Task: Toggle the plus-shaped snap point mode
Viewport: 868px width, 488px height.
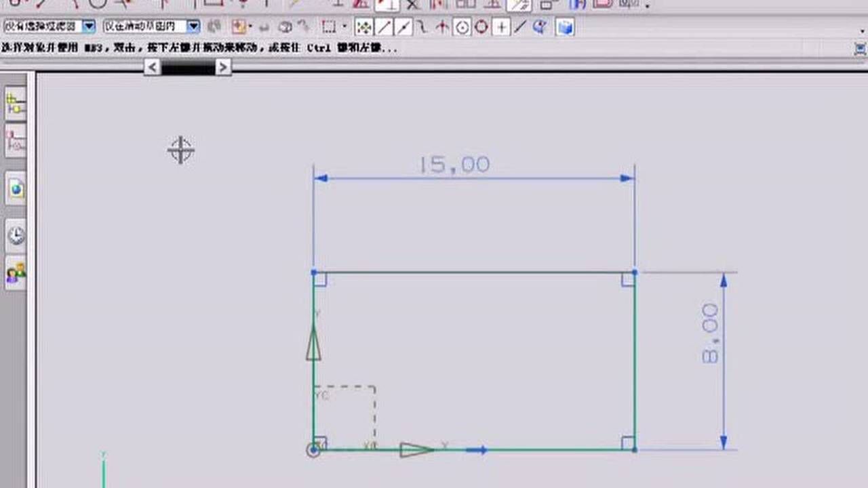Action: [502, 27]
